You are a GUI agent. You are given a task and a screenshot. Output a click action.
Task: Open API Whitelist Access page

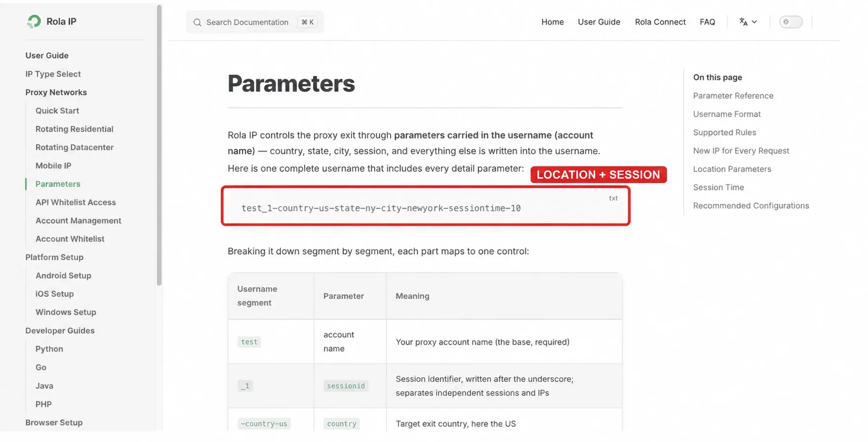click(76, 201)
